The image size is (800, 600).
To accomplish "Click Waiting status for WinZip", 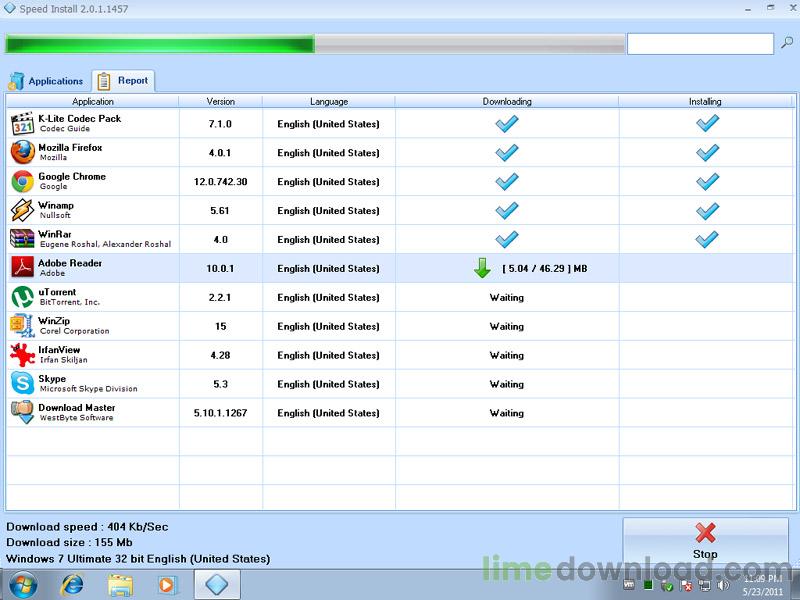I will [x=507, y=327].
